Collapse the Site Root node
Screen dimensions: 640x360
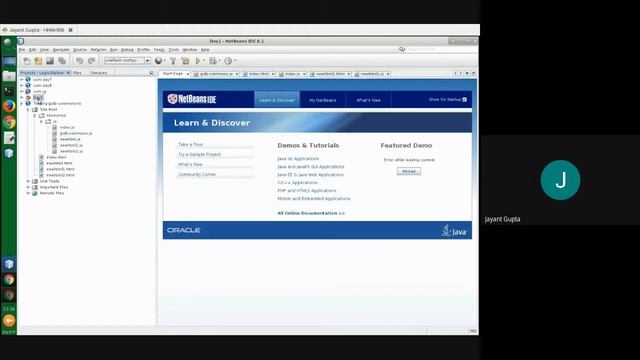(x=28, y=109)
